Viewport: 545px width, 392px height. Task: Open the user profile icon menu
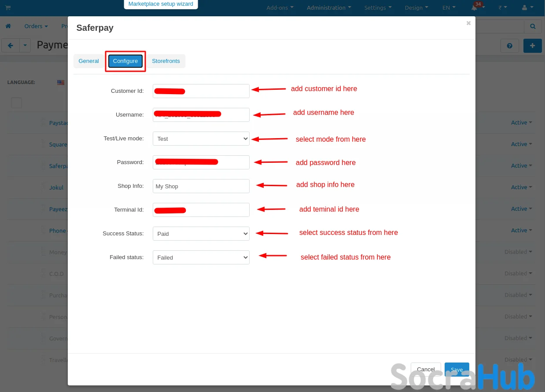[527, 8]
